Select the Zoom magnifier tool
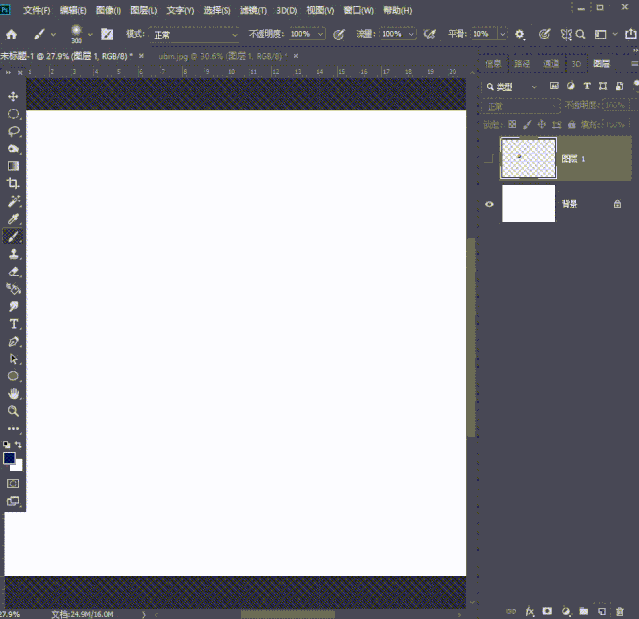This screenshot has height=619, width=639. tap(14, 411)
